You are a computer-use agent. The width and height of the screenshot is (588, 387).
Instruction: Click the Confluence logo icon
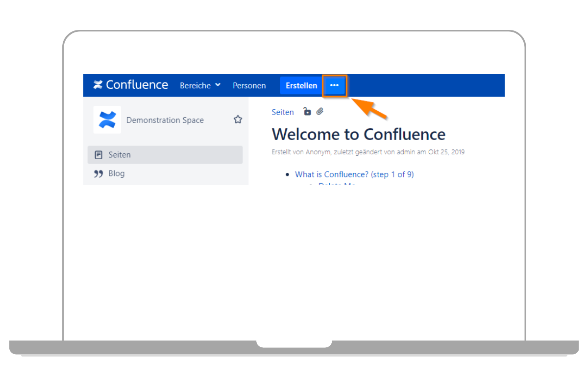pyautogui.click(x=98, y=85)
